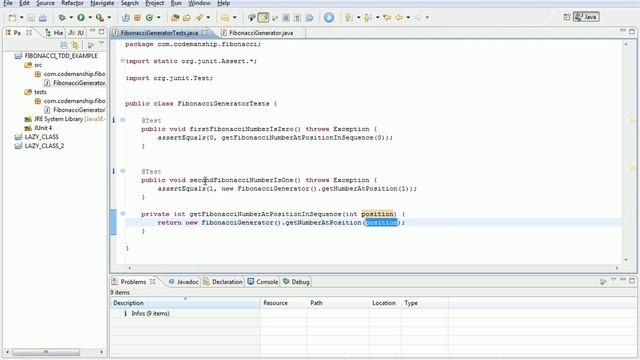The image size is (640, 360).
Task: Select the Java perspective button
Action: (586, 17)
